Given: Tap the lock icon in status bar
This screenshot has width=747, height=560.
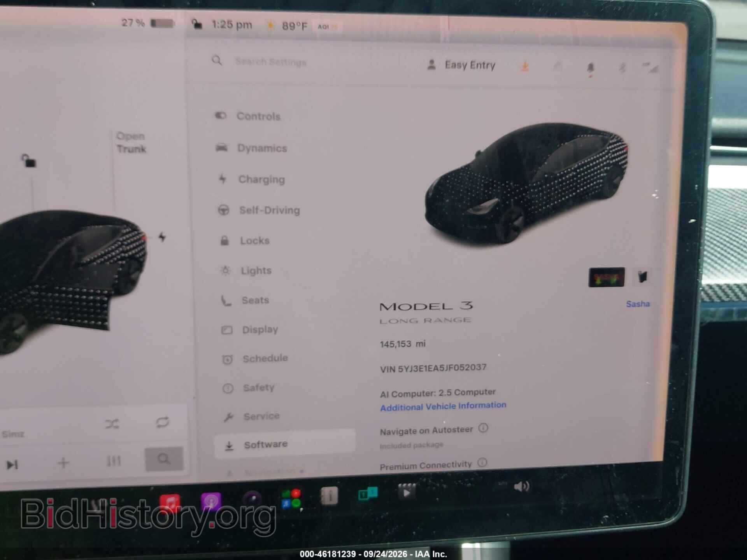Looking at the screenshot, I should coord(197,24).
